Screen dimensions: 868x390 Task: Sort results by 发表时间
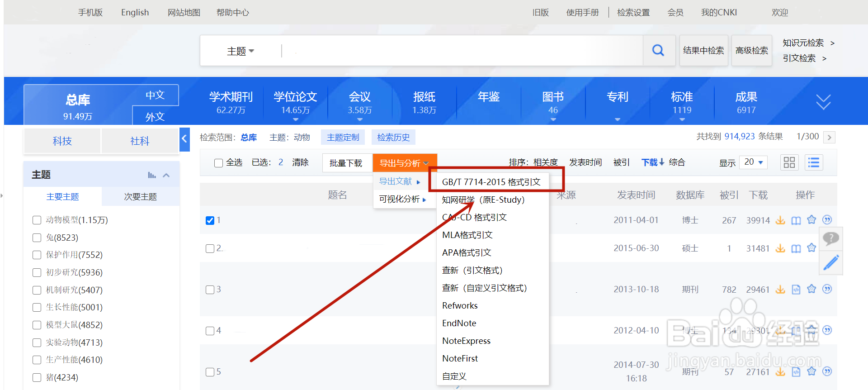coord(585,162)
